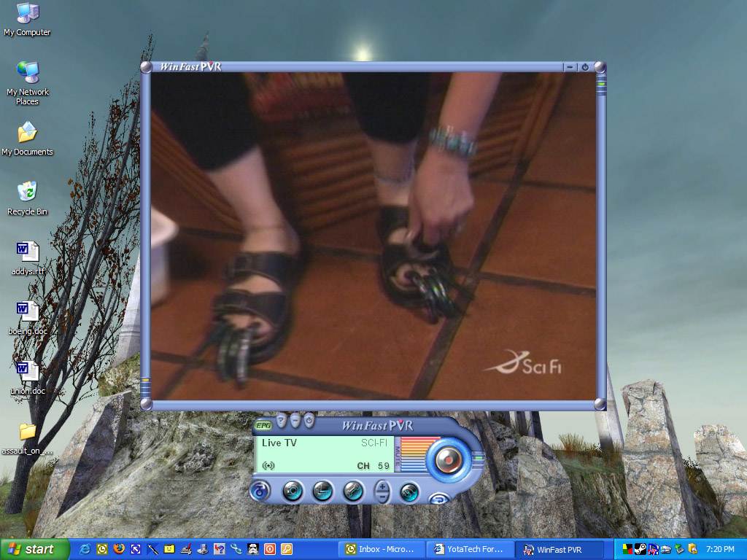
Task: Select the assault_on folder on desktop
Action: pyautogui.click(x=27, y=438)
